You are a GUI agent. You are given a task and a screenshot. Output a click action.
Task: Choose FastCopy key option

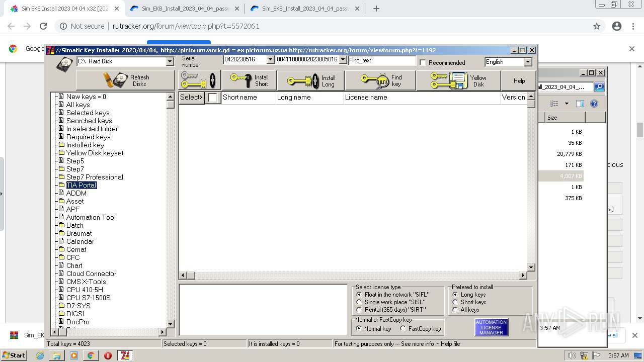click(403, 329)
